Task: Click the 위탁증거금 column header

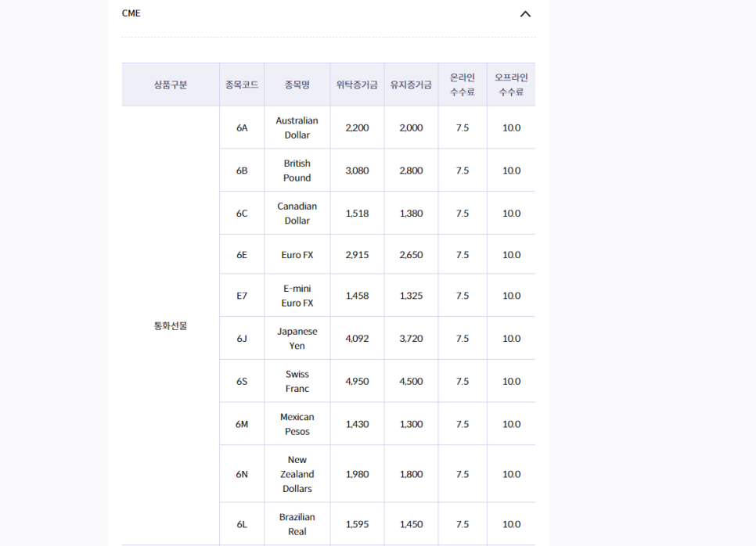Action: click(x=358, y=84)
